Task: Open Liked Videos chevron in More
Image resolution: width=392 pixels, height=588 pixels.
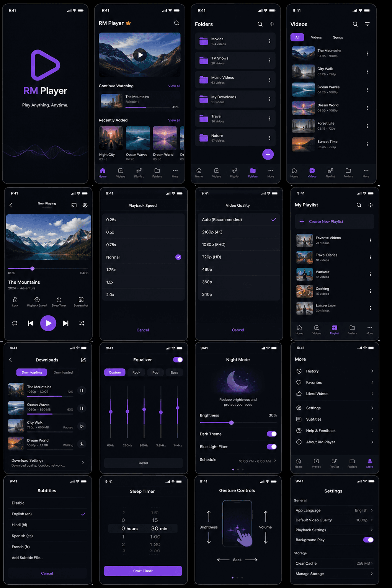Action: 372,394
